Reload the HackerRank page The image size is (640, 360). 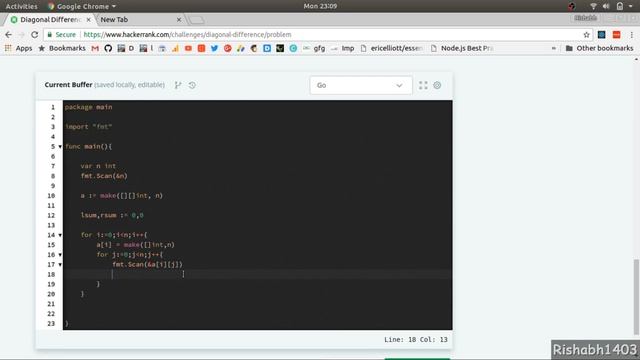coord(35,35)
